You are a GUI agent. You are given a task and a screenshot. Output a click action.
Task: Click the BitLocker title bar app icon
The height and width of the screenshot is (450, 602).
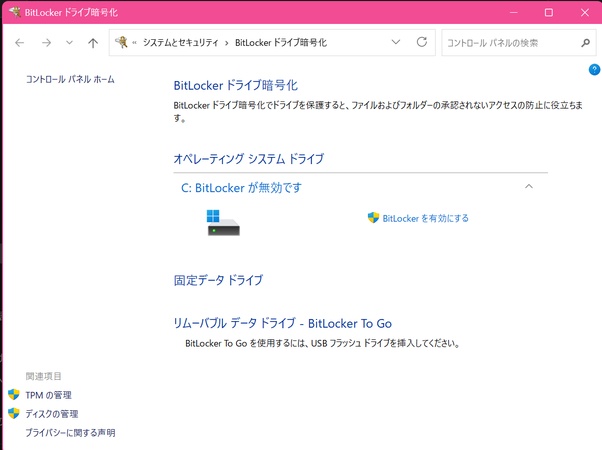pos(15,12)
